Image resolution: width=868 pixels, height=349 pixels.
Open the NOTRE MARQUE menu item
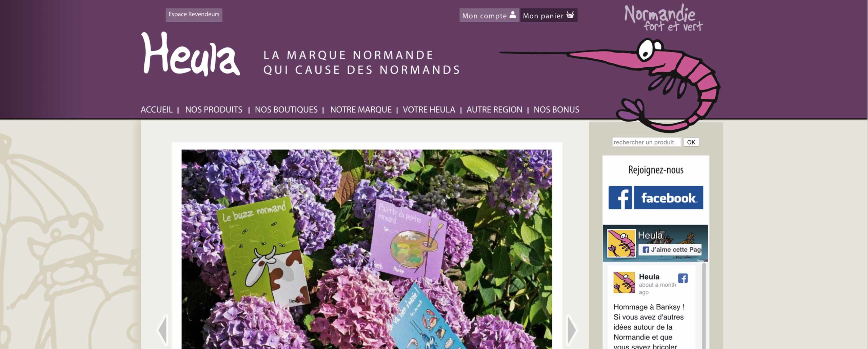pyautogui.click(x=361, y=110)
